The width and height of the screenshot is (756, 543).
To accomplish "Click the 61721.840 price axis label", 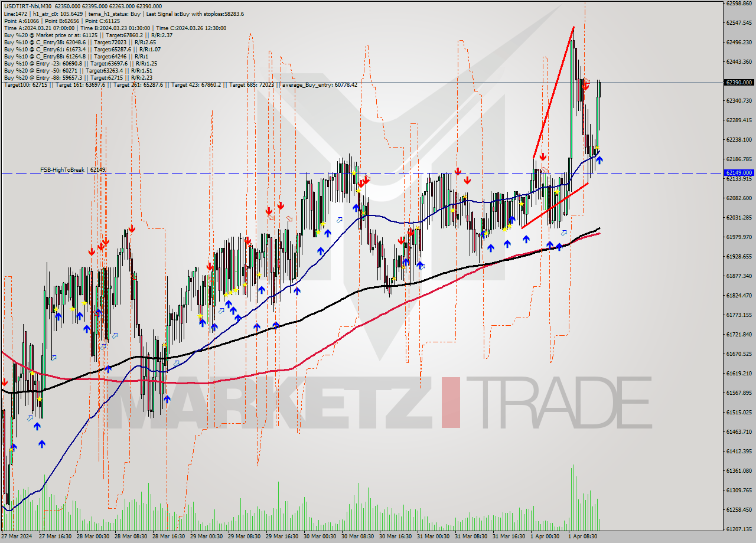I will pyautogui.click(x=738, y=334).
